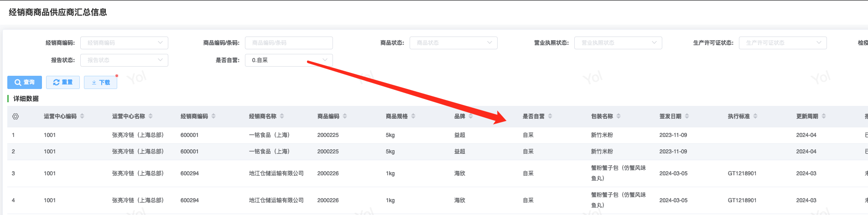The image size is (868, 215).
Task: Click 新竹米粉 package name in row 1
Action: coord(602,135)
